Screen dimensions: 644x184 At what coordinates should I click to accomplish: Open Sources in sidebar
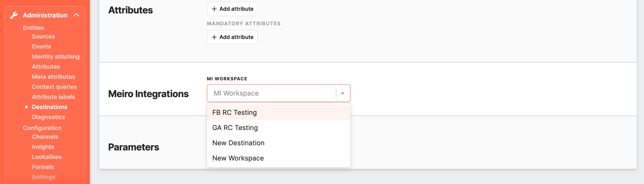point(43,37)
